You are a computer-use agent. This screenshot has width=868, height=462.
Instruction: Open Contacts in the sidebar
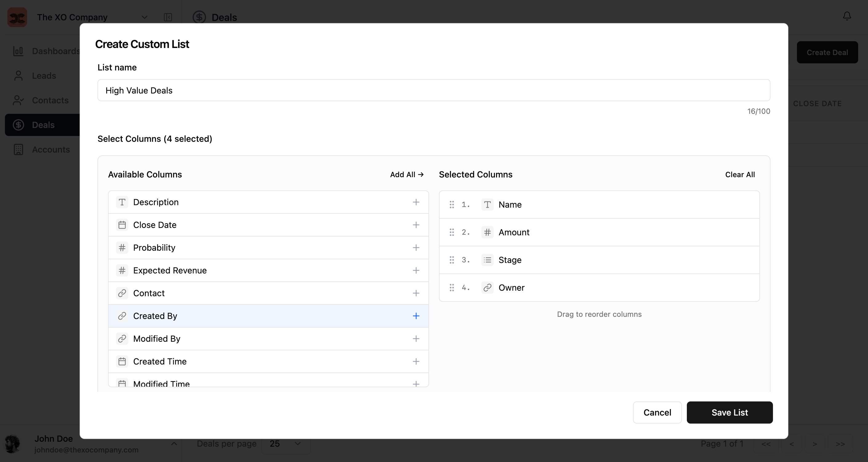42,100
